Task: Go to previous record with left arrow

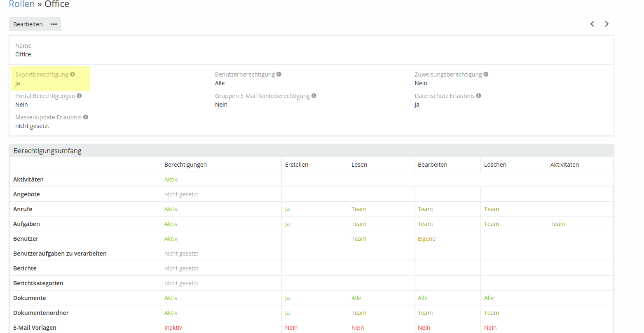Action: pos(592,24)
